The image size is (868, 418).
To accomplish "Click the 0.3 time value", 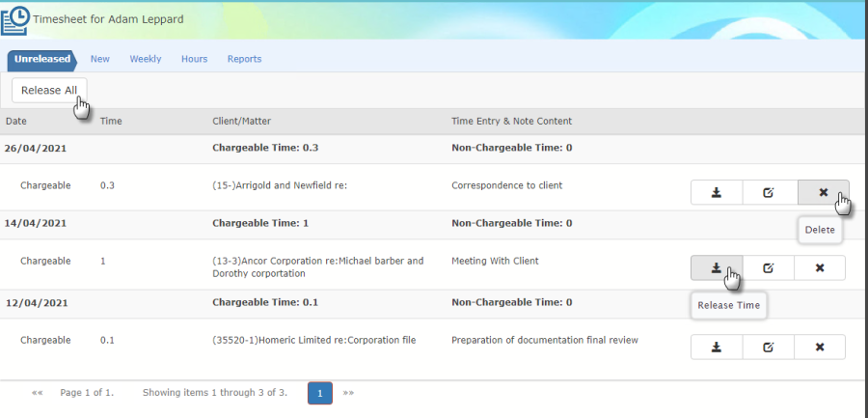I will click(x=107, y=185).
